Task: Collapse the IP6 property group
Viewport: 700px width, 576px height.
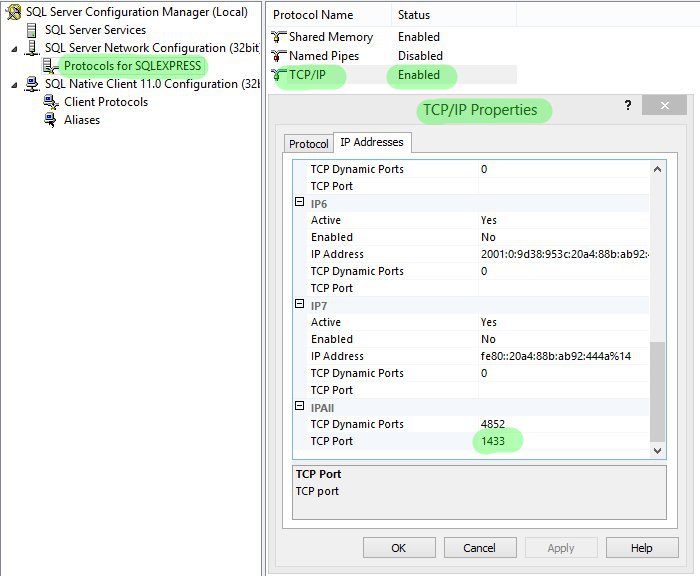Action: pos(299,203)
